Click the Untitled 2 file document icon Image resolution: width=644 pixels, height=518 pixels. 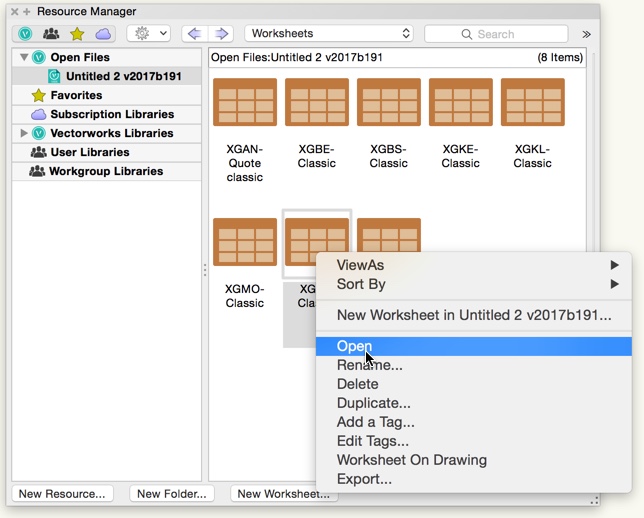54,76
